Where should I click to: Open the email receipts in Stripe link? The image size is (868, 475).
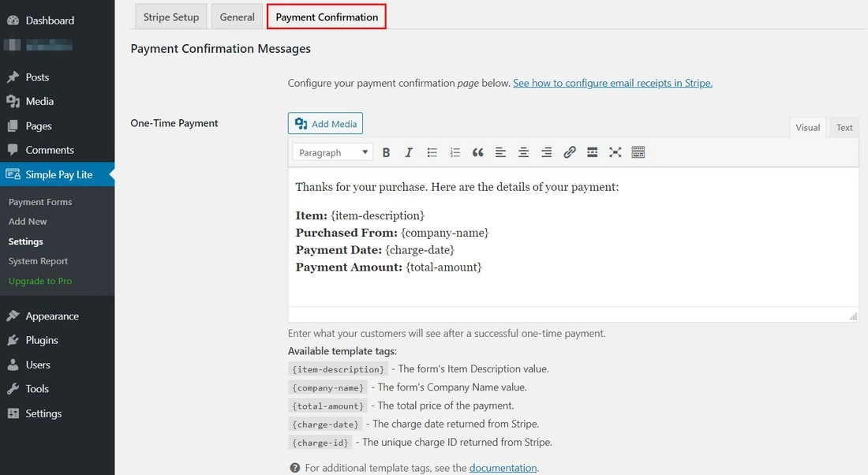point(612,83)
